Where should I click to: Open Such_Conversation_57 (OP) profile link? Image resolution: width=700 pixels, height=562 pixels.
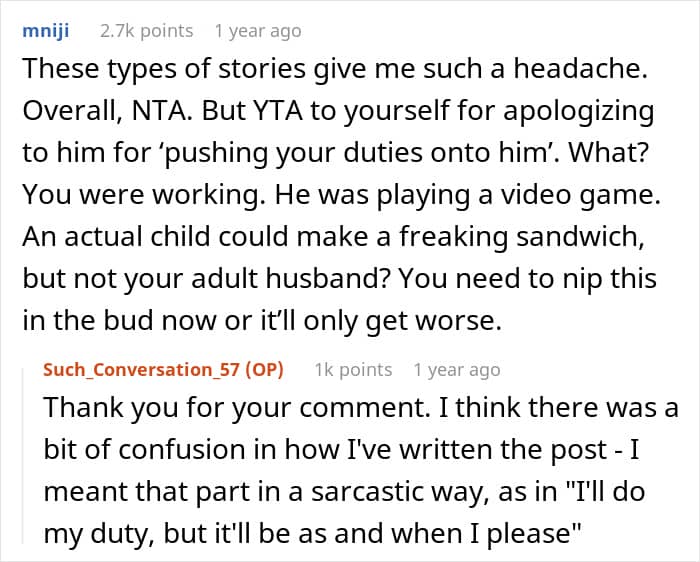tap(163, 370)
